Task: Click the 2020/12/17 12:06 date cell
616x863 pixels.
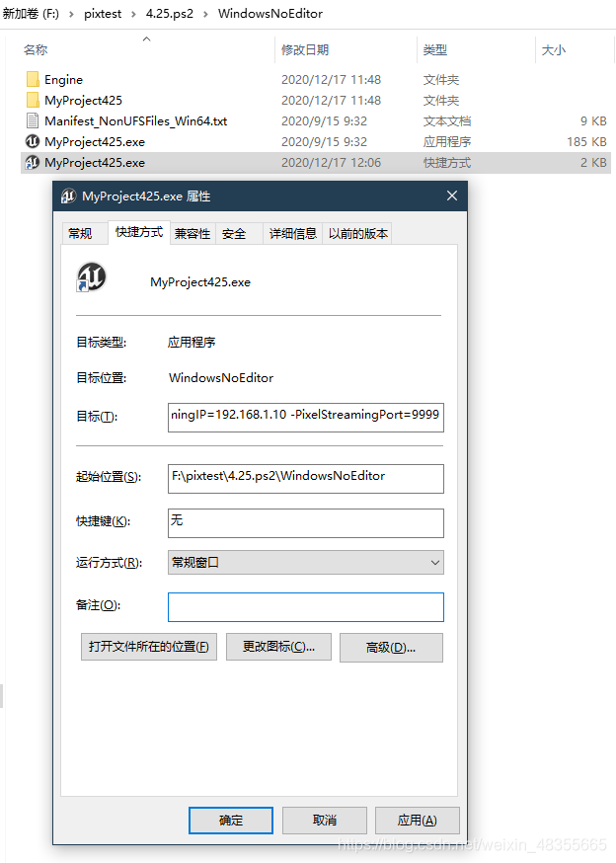Action: click(331, 163)
